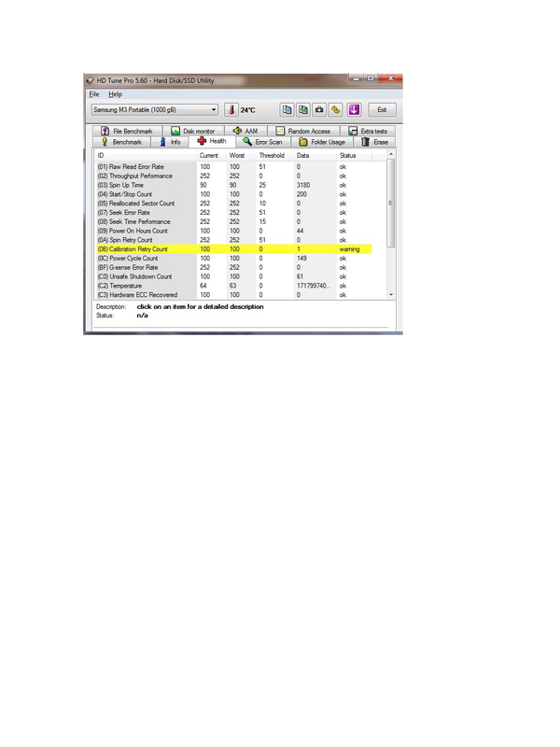The image size is (560, 747).
Task: Switch to the Info tab
Action: coord(170,142)
